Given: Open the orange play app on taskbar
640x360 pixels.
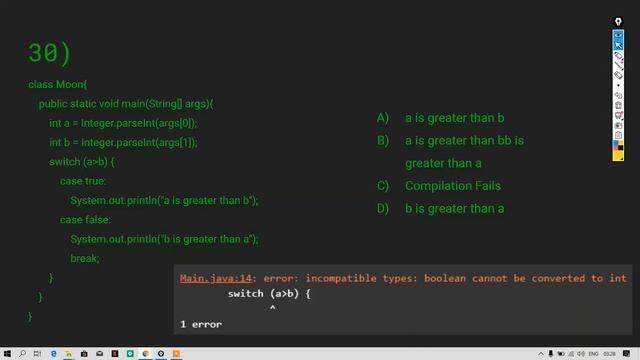Looking at the screenshot, I should (176, 353).
